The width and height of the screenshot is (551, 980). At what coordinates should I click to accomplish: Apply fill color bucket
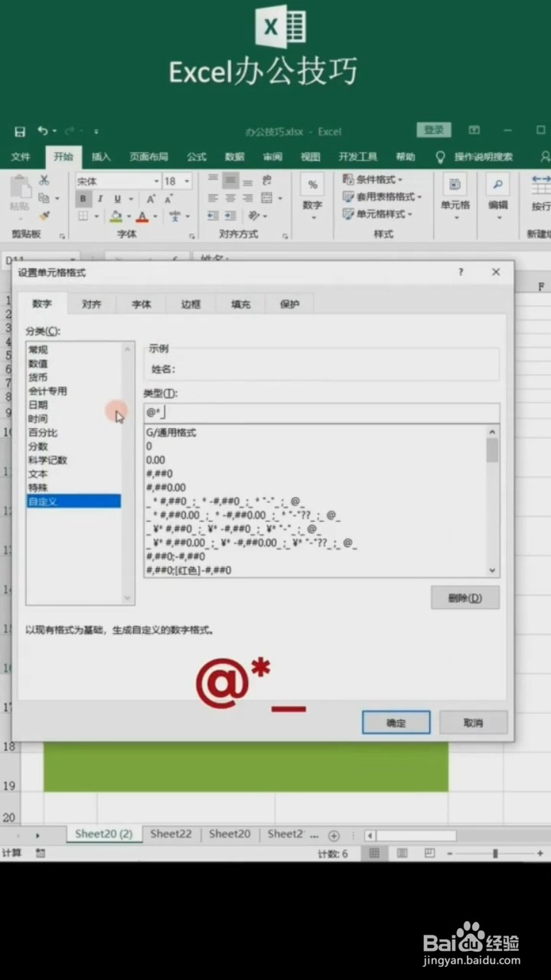pyautogui.click(x=116, y=217)
